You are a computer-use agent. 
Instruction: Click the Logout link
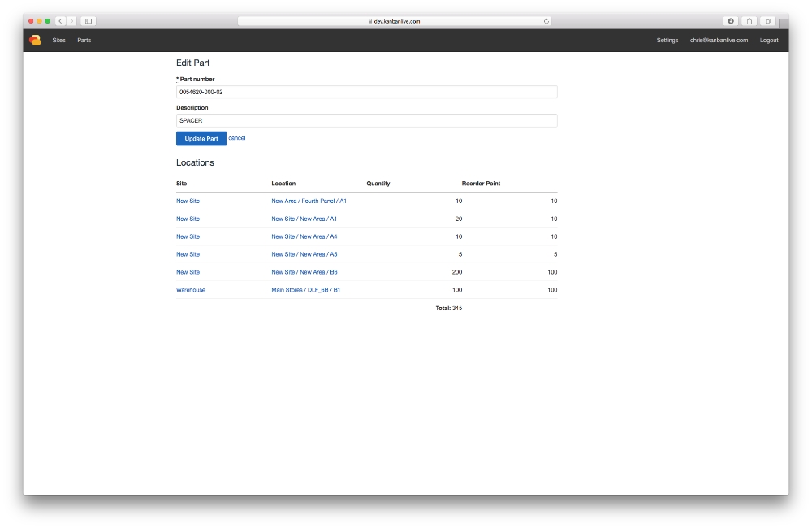pyautogui.click(x=769, y=41)
